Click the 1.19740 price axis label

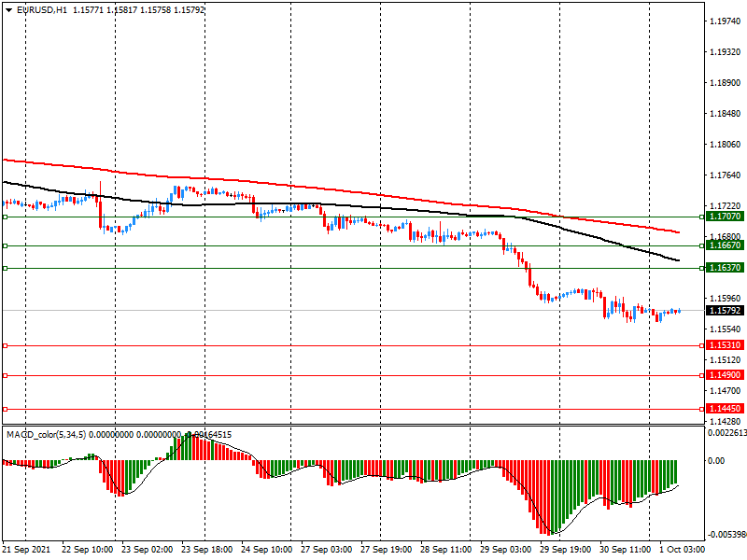(x=726, y=21)
